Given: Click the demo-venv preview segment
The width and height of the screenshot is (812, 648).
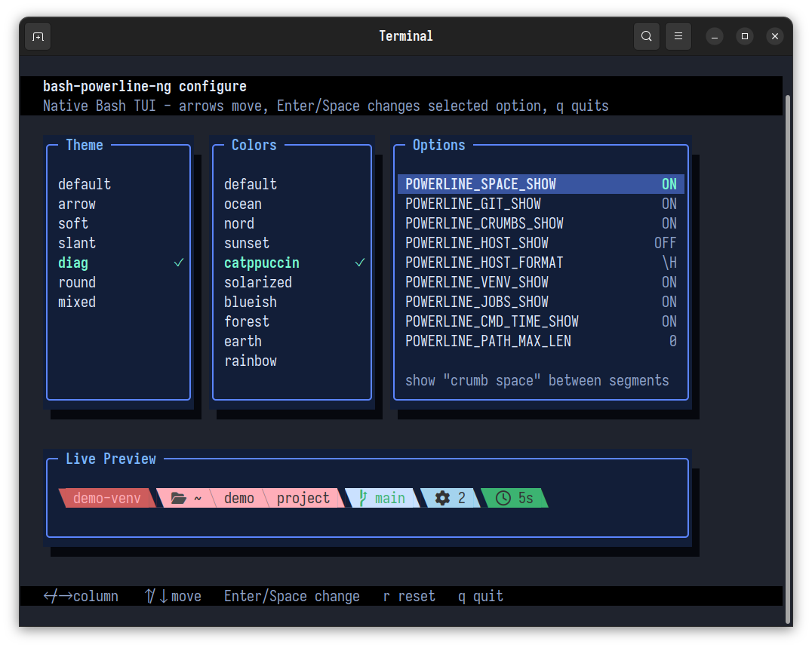Looking at the screenshot, I should pyautogui.click(x=106, y=498).
